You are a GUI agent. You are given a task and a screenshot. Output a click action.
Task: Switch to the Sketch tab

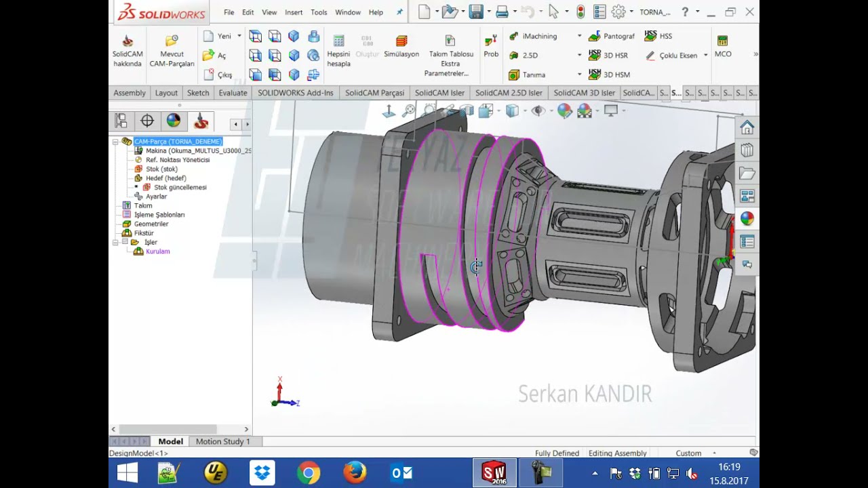(198, 93)
